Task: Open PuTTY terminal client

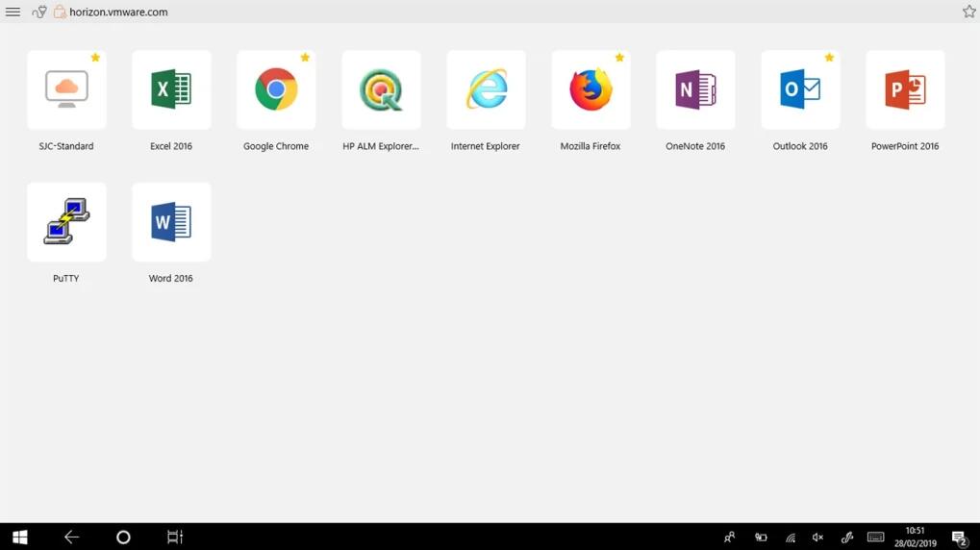Action: [66, 222]
